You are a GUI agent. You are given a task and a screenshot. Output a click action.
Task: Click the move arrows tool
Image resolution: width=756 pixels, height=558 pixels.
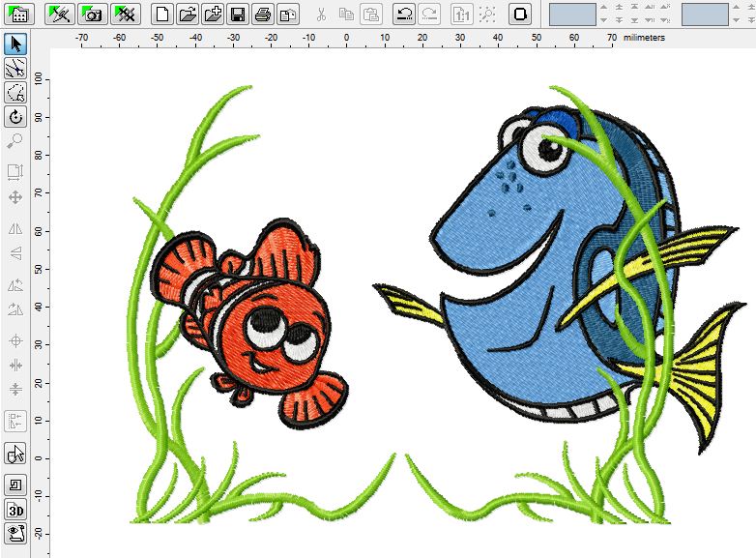tap(15, 197)
